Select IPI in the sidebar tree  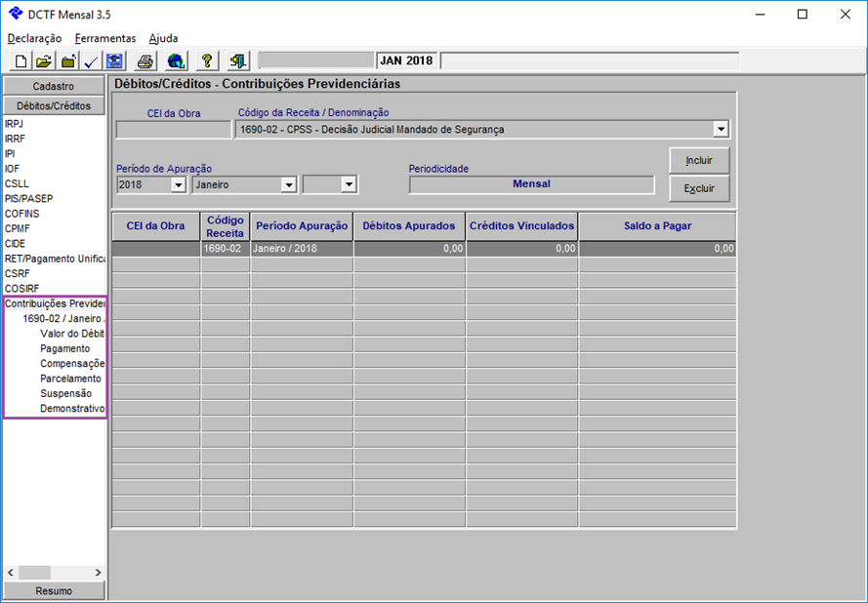pyautogui.click(x=10, y=154)
